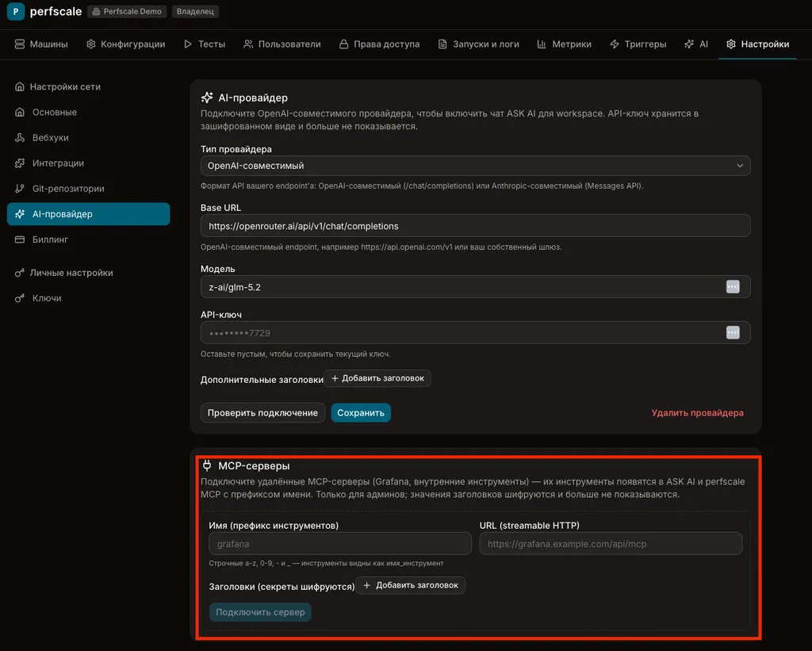This screenshot has height=651, width=812.
Task: Click the Perfscale Demo workspace badge
Action: tap(127, 11)
